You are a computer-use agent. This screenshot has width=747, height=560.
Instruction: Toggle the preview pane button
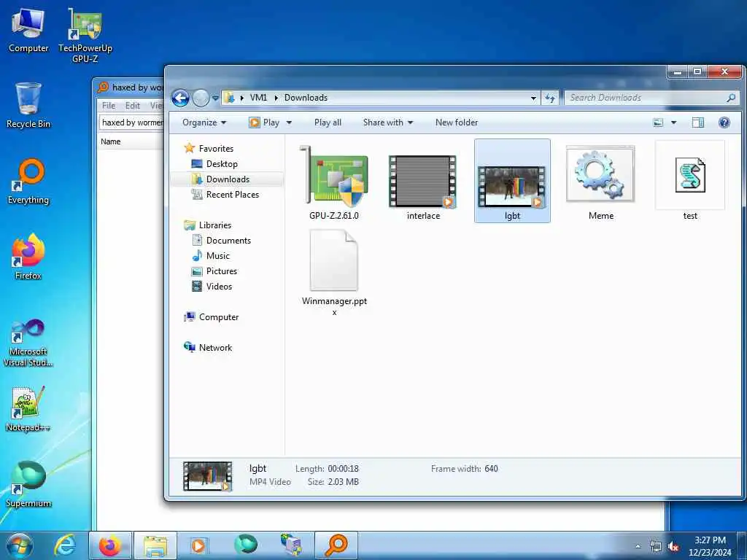(697, 122)
